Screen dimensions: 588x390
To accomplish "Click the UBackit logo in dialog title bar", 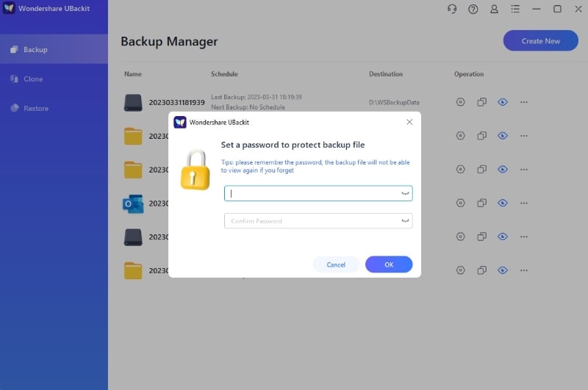I will 180,122.
